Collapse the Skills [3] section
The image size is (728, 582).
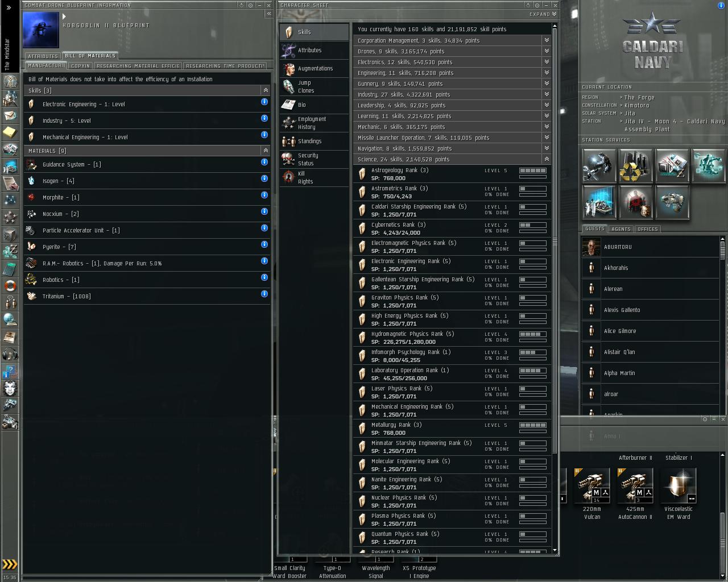[265, 90]
